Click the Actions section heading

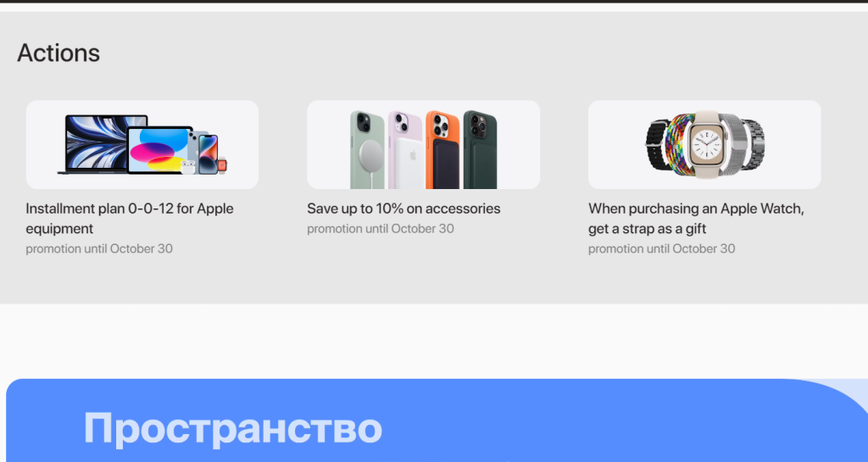click(x=58, y=53)
